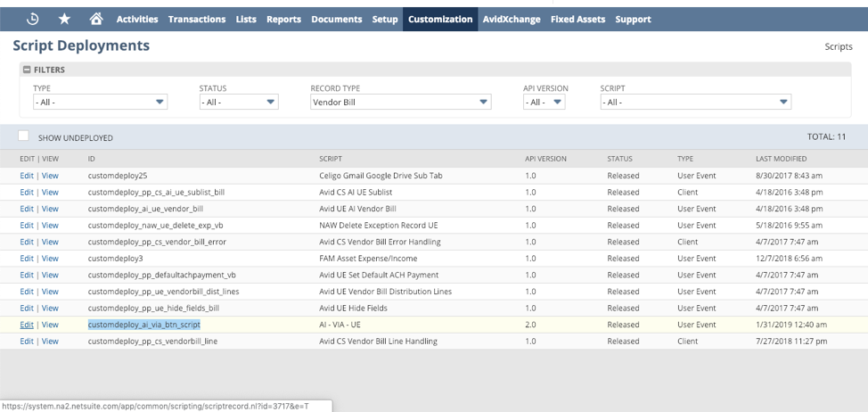868x412 pixels.
Task: Go to the Scripts link
Action: click(x=839, y=46)
